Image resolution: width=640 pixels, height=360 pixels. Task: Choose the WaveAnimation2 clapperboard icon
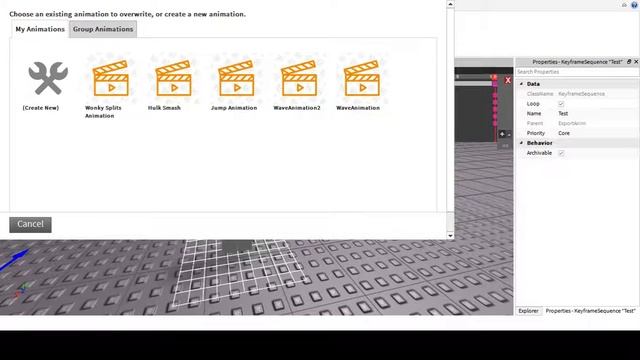click(299, 78)
